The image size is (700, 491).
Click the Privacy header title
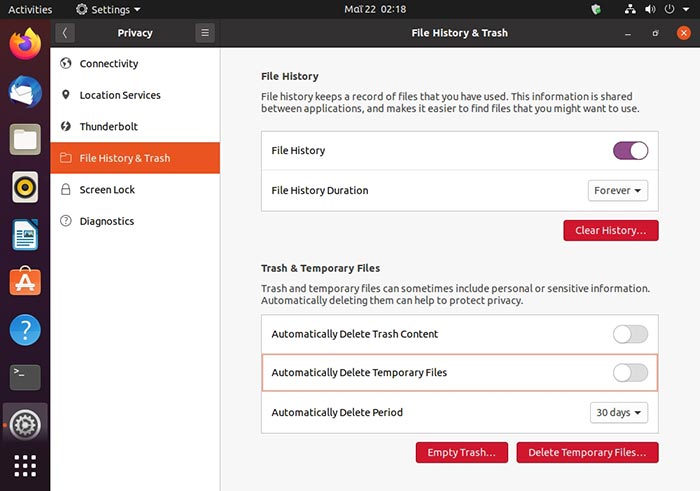pos(135,33)
